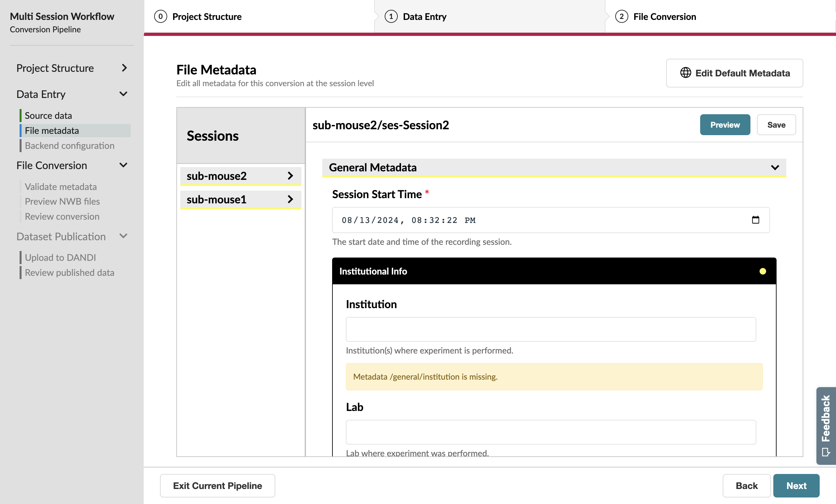This screenshot has height=504, width=836.
Task: Click the Feedback tab icon
Action: [826, 452]
